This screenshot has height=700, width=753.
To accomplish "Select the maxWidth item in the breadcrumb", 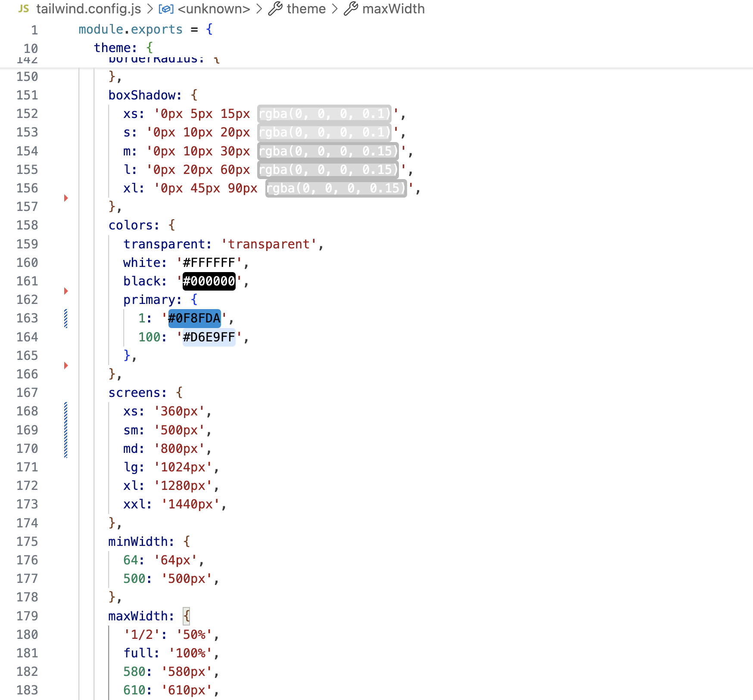I will 394,8.
